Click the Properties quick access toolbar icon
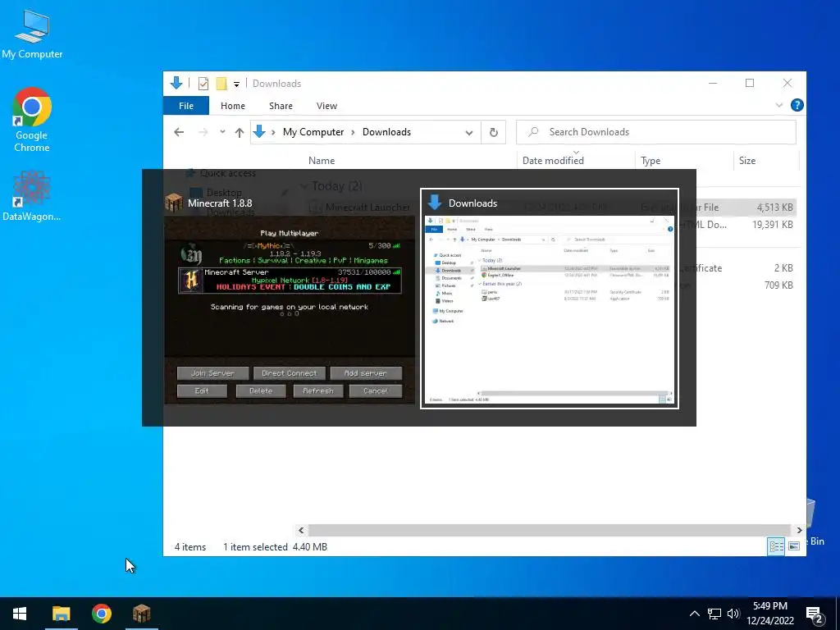 tap(203, 84)
